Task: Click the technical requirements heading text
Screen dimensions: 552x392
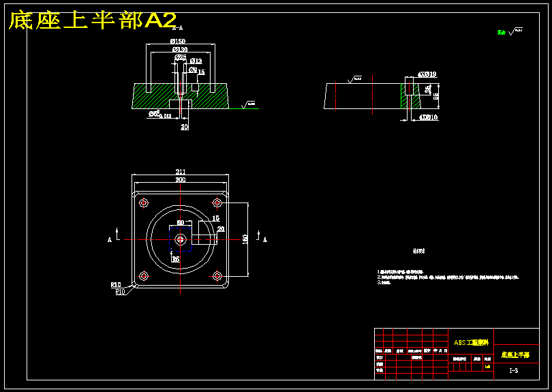Action: (418, 251)
